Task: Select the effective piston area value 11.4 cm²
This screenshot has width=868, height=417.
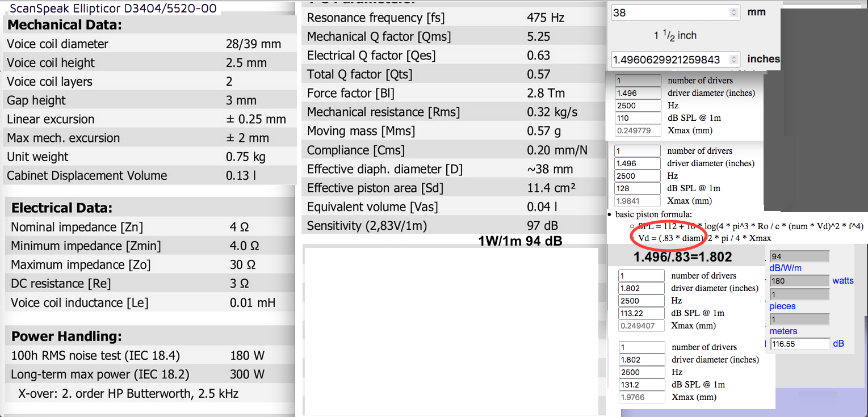Action: click(551, 188)
